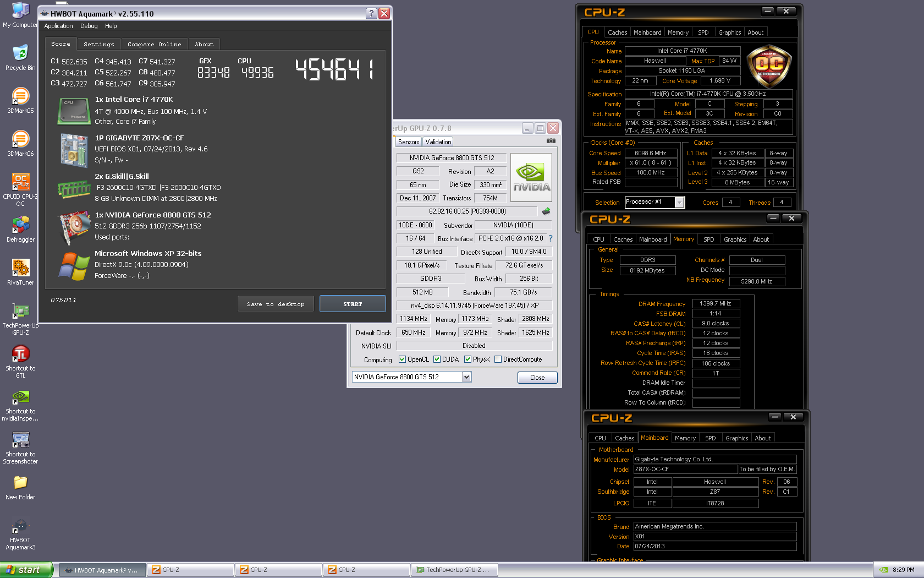Open the Help menu in Aquamark
924x578 pixels.
[x=111, y=26]
